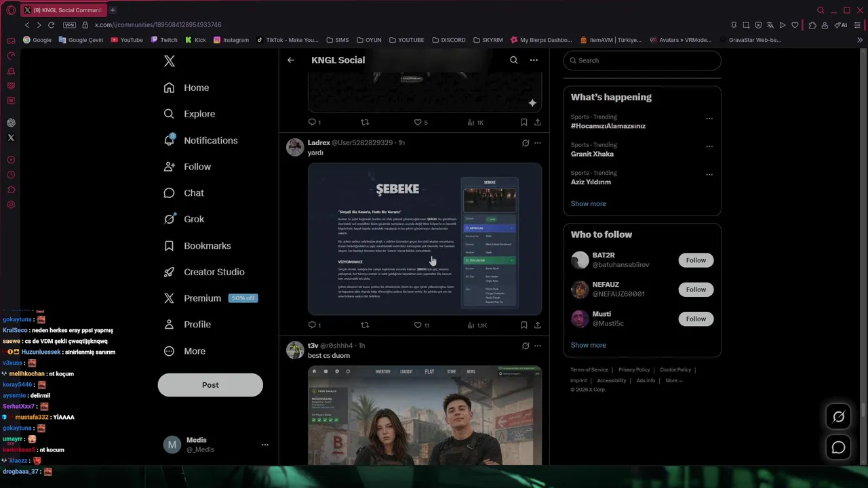Reload the page in the browser
The height and width of the screenshot is (488, 868).
[x=51, y=25]
